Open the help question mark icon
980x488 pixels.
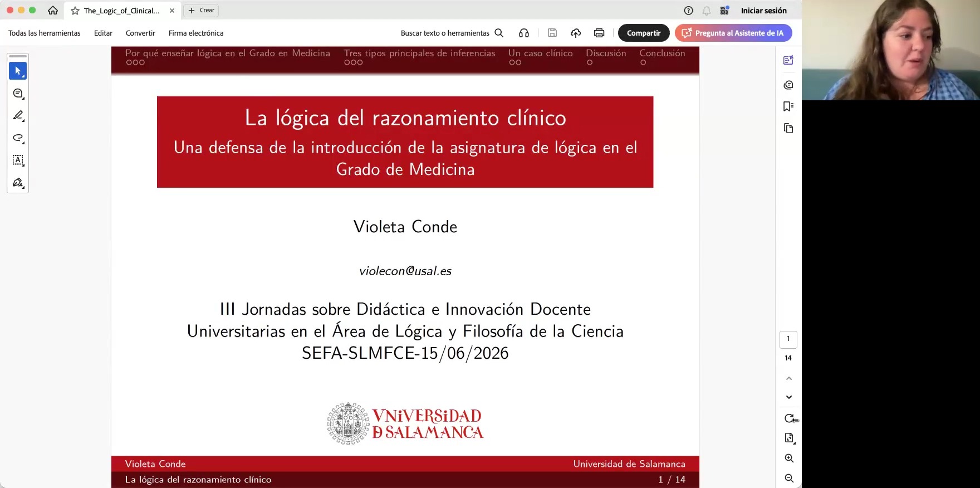click(688, 11)
